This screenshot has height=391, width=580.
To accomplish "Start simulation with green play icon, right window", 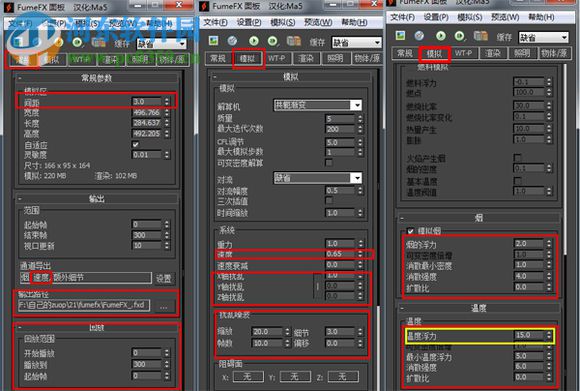I will coord(441,36).
